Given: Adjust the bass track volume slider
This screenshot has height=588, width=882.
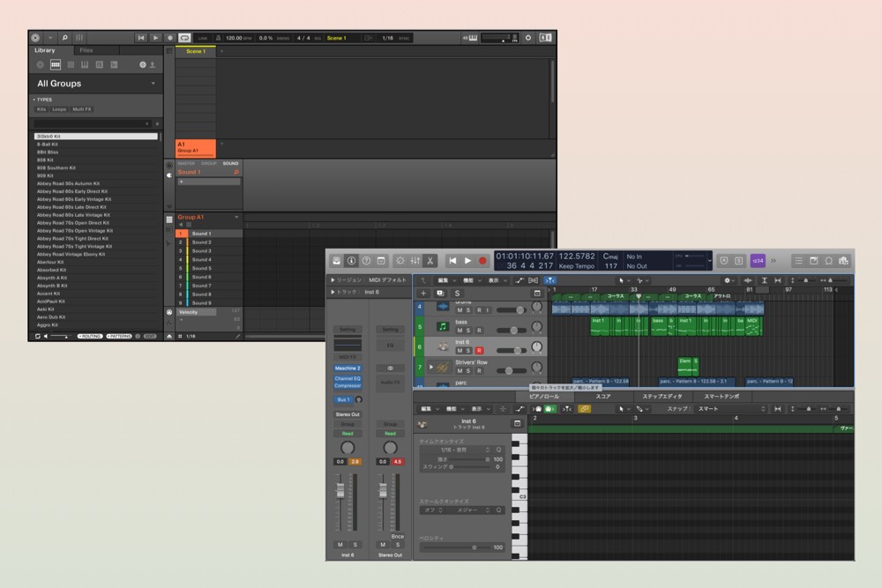Looking at the screenshot, I should 512,331.
